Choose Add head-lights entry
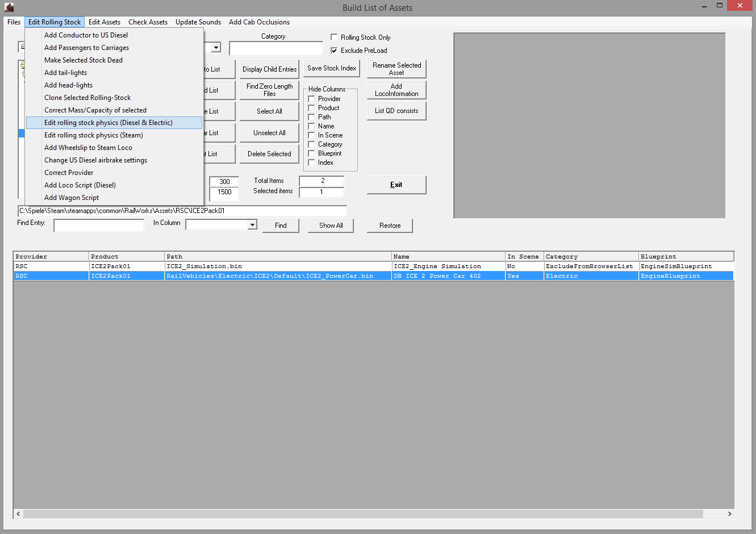The width and height of the screenshot is (756, 534). pyautogui.click(x=114, y=85)
